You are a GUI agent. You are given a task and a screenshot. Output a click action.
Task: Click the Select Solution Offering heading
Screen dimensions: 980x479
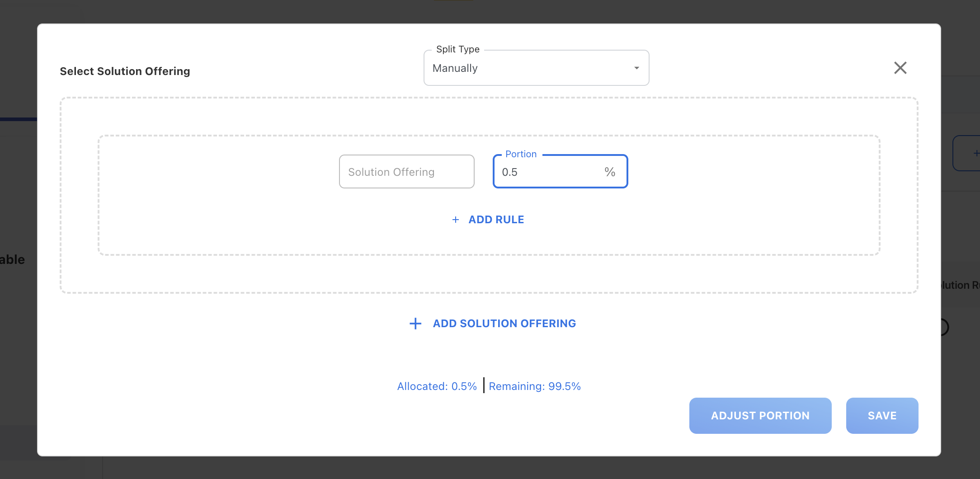click(x=125, y=71)
